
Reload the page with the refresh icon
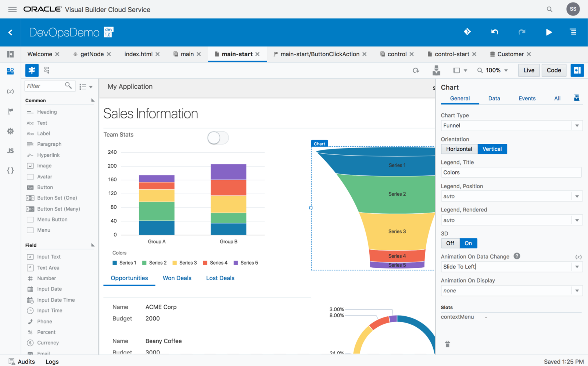416,71
